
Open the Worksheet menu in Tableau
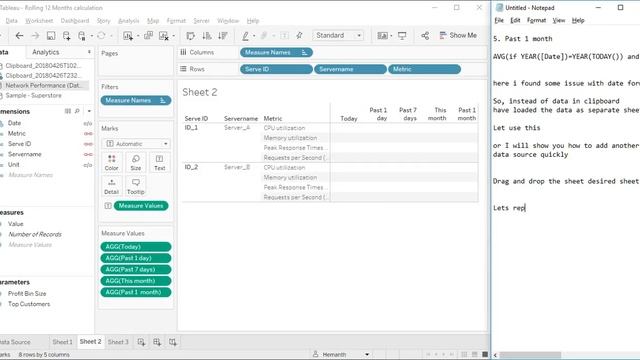tap(39, 21)
